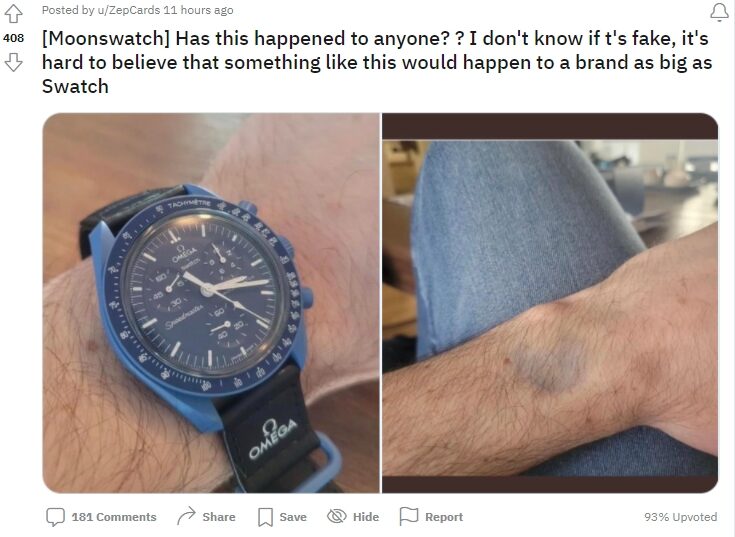The height and width of the screenshot is (537, 735).
Task: Click the crossed-eye Hide icon
Action: point(337,516)
